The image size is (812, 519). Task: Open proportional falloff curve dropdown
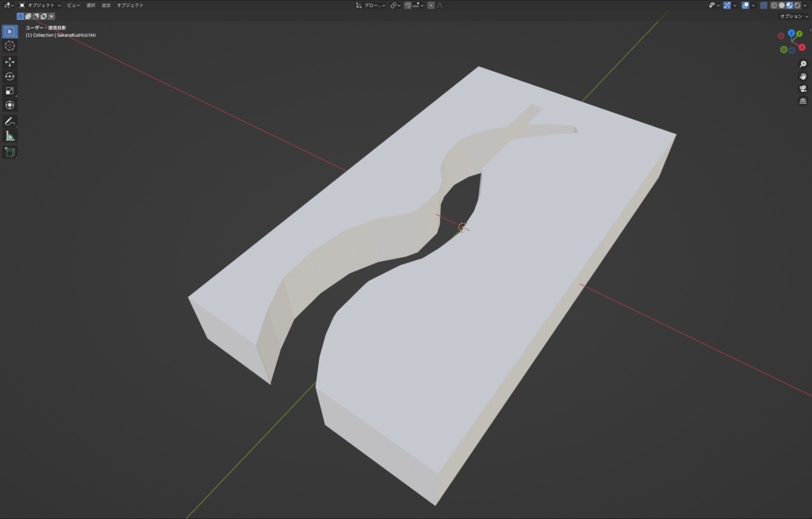tap(442, 6)
